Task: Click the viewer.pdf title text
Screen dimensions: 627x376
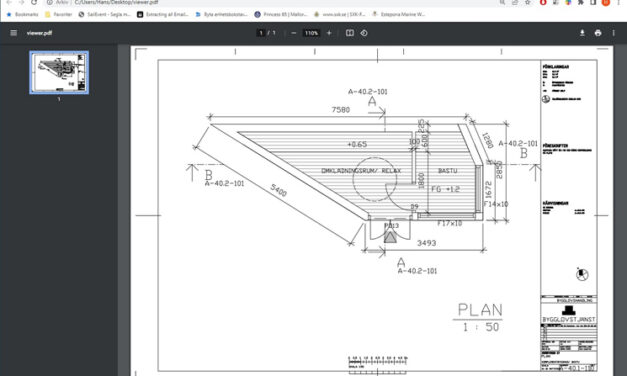Action: pyautogui.click(x=39, y=33)
